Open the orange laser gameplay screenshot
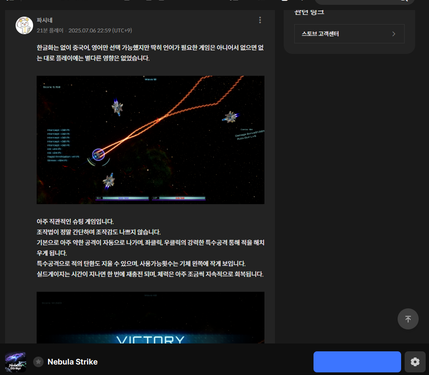This screenshot has width=429, height=375. (x=150, y=140)
